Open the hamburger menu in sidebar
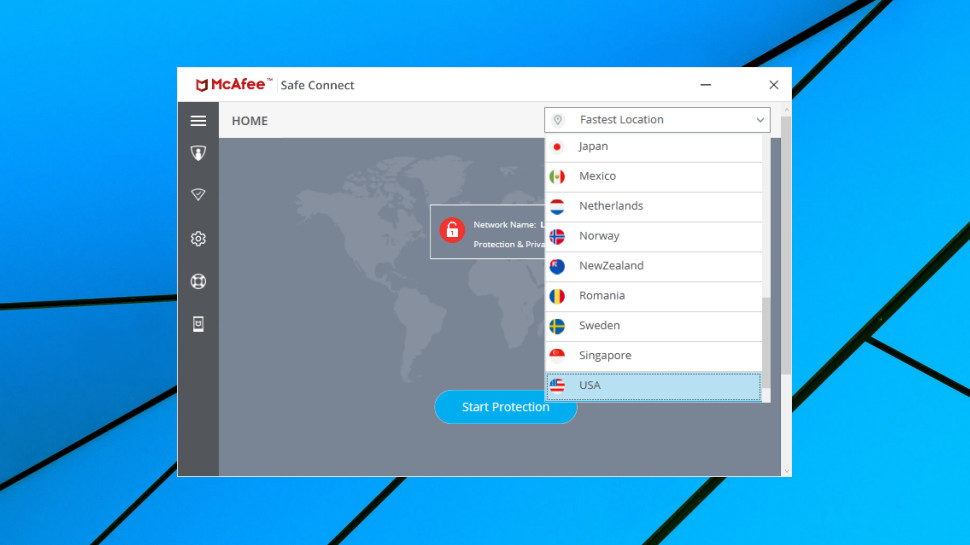The image size is (970, 545). (x=198, y=121)
